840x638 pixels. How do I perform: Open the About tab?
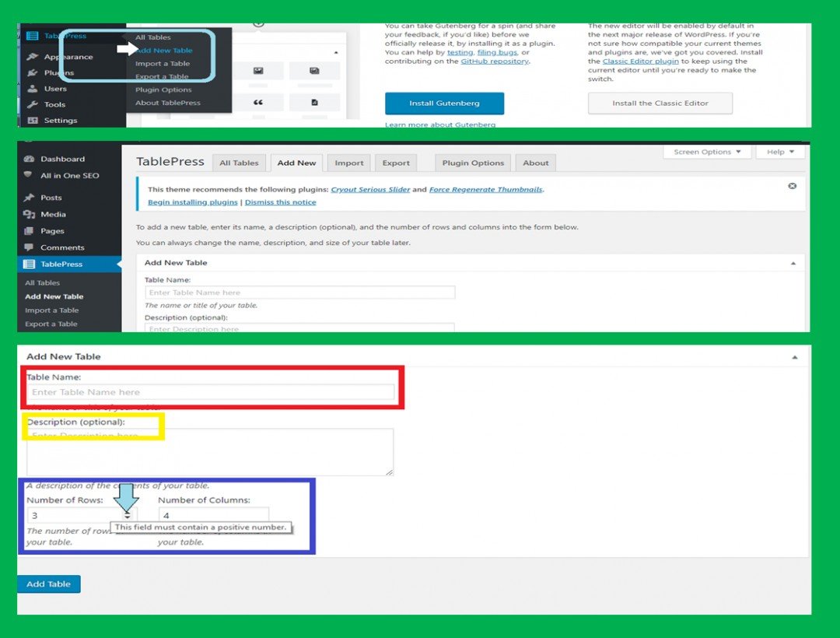[x=536, y=163]
